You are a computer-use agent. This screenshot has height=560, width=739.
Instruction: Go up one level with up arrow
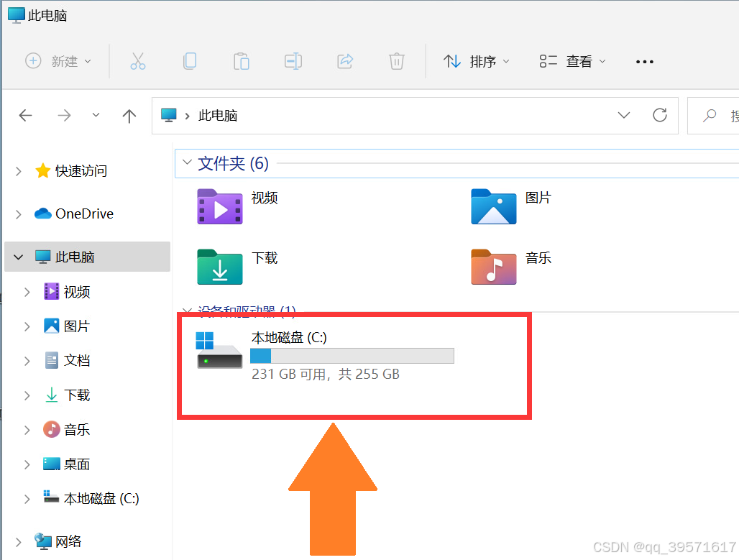tap(129, 116)
